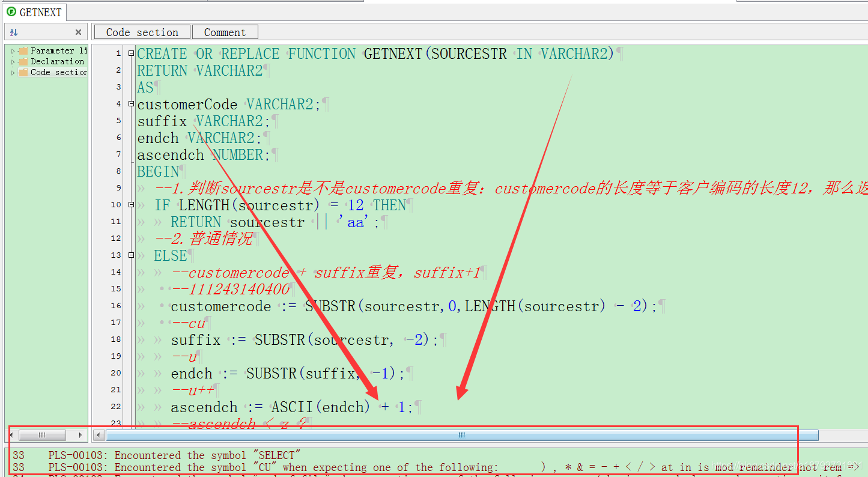Expand the Code section tree node
This screenshot has height=477, width=868.
(13, 73)
